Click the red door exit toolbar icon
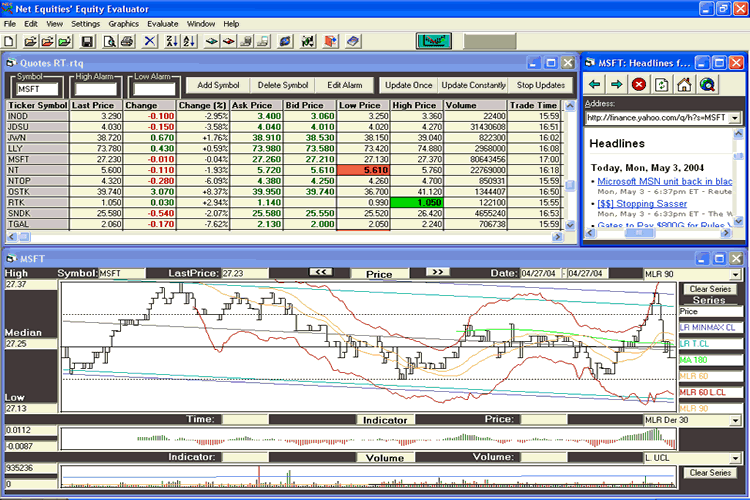Screen dimensions: 750x500 (x=331, y=42)
